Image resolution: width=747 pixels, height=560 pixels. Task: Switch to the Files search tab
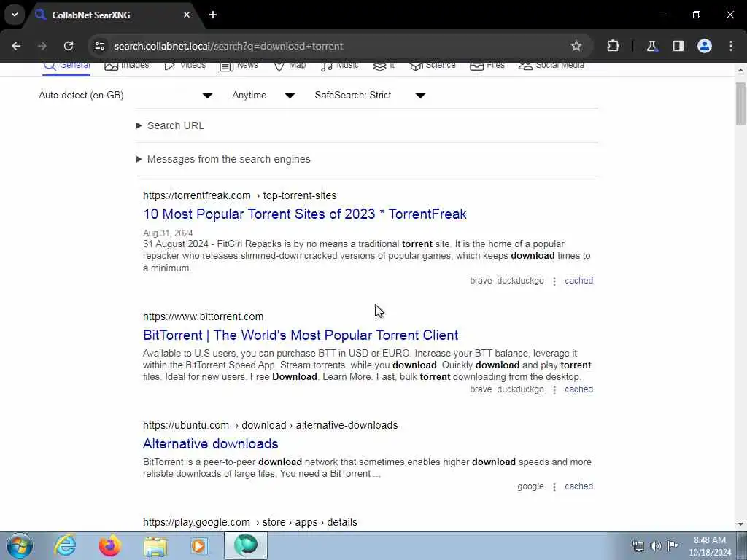click(x=487, y=66)
